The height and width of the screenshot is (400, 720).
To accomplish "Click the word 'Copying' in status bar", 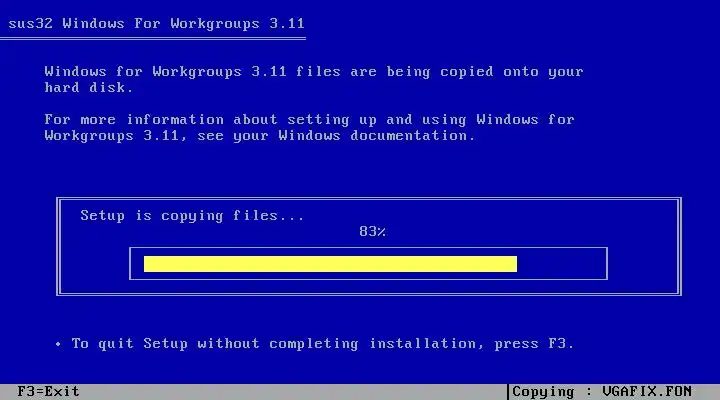I will [x=543, y=392].
